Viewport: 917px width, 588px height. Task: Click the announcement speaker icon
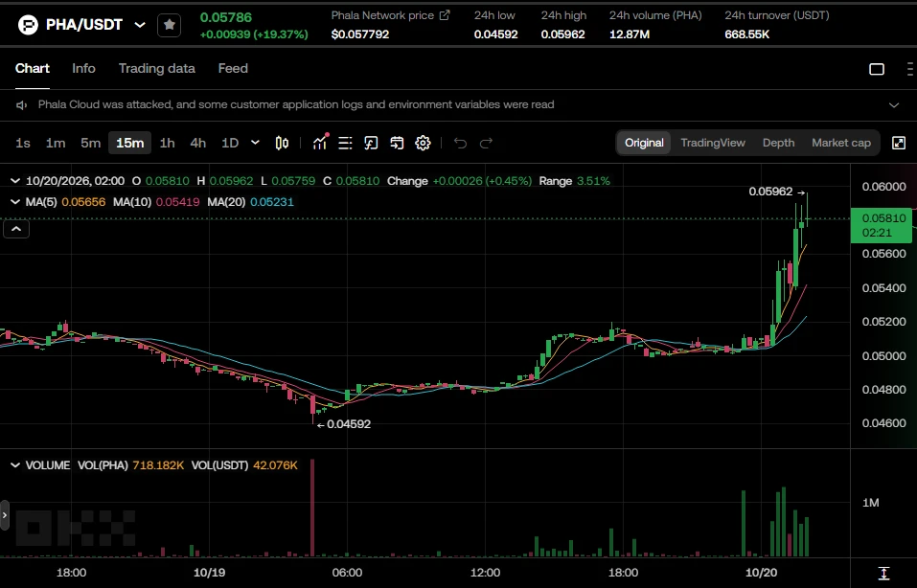tap(22, 105)
